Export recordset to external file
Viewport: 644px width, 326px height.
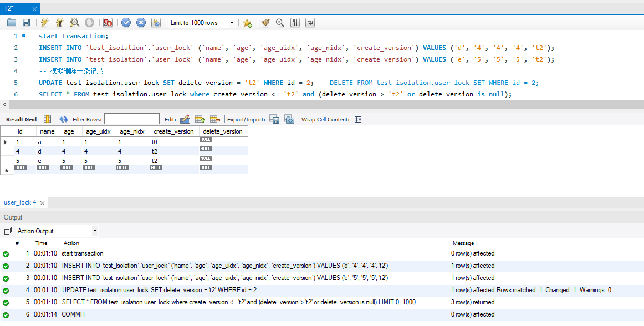click(274, 119)
